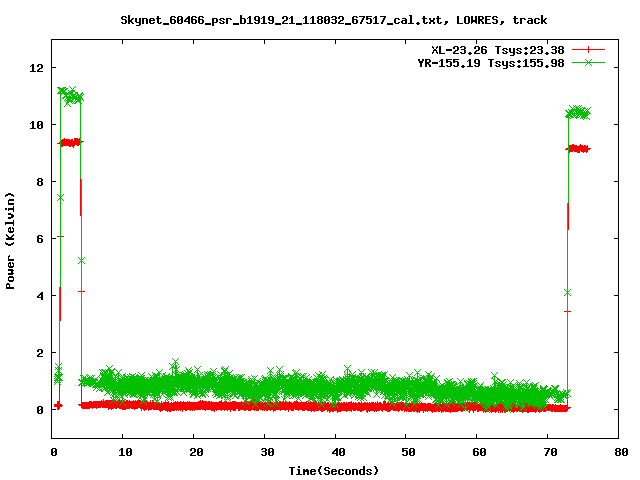Click y-axis tick label 2
This screenshot has height=480, width=640.
tap(40, 353)
